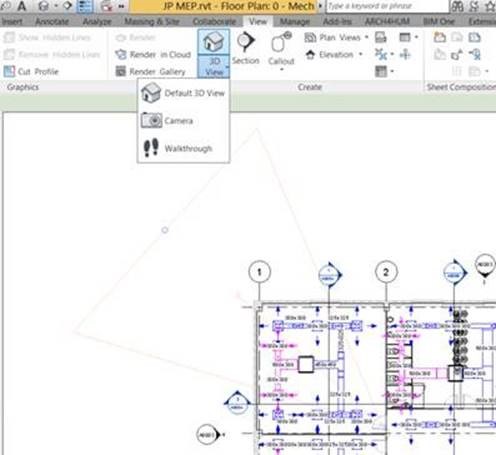The image size is (496, 455).
Task: Click the Callout tool icon
Action: [281, 43]
